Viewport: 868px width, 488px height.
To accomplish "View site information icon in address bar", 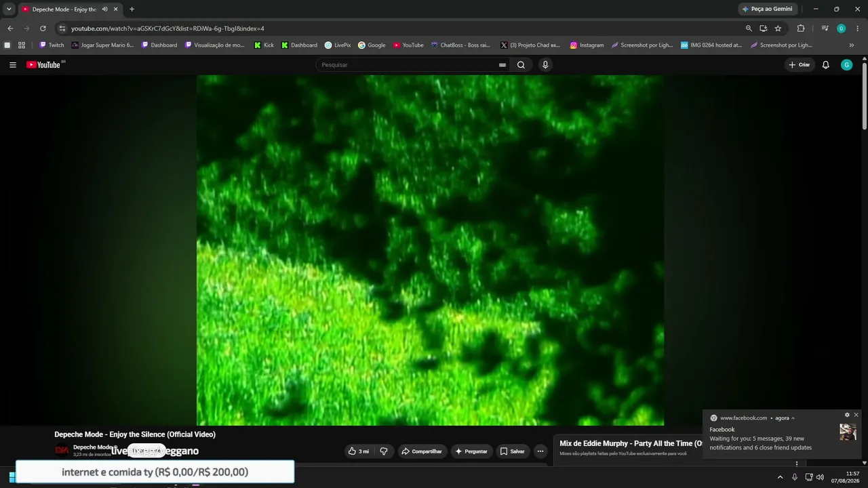I will click(x=62, y=28).
